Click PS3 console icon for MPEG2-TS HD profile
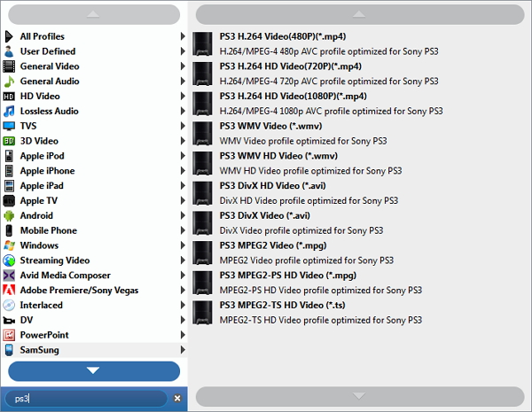 tap(202, 312)
